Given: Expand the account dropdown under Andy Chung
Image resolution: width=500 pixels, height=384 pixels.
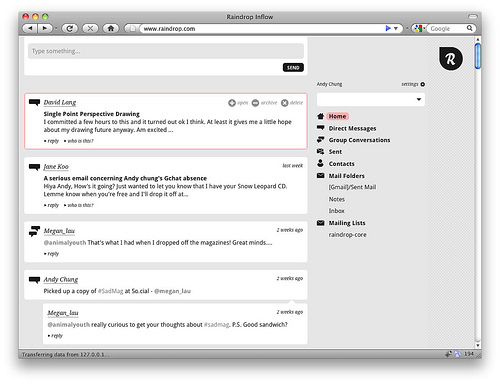Looking at the screenshot, I should point(371,99).
